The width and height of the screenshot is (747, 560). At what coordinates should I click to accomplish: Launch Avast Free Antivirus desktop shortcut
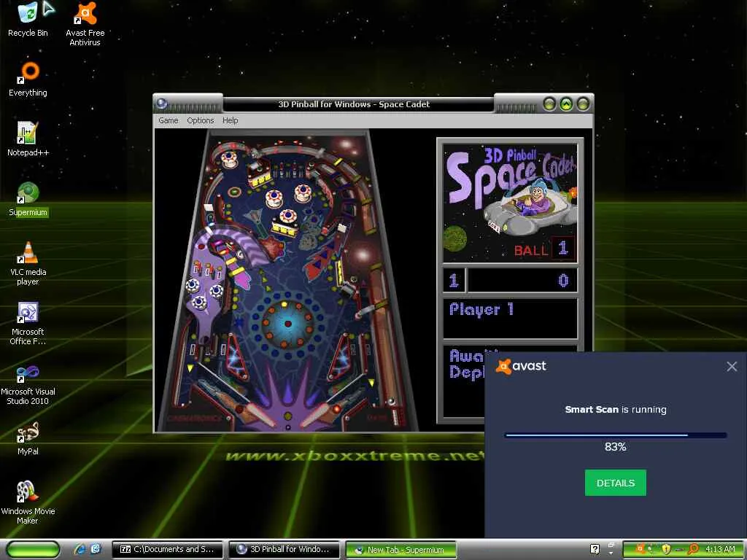[x=85, y=24]
